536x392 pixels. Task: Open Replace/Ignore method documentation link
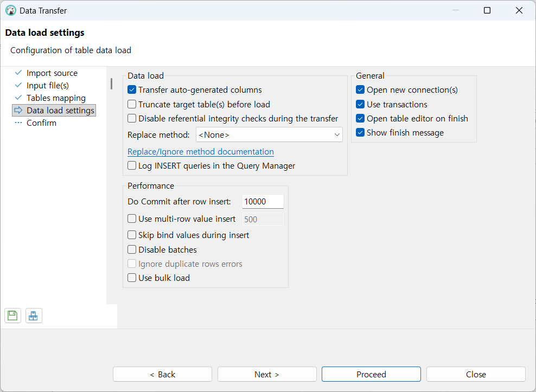pyautogui.click(x=200, y=152)
